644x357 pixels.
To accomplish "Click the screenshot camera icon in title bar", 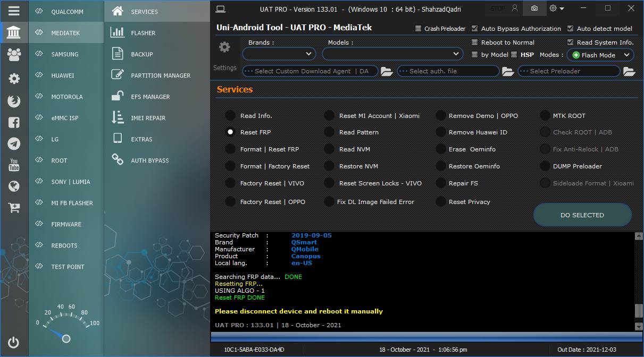I will point(534,8).
